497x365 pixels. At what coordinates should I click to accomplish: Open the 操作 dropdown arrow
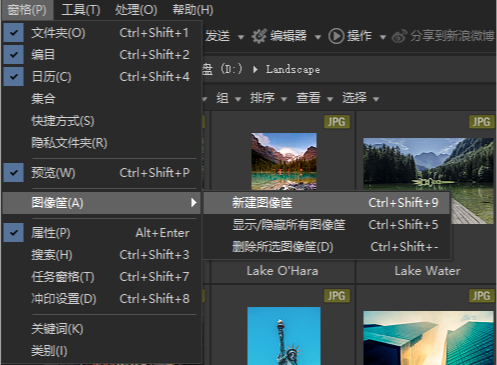(383, 37)
